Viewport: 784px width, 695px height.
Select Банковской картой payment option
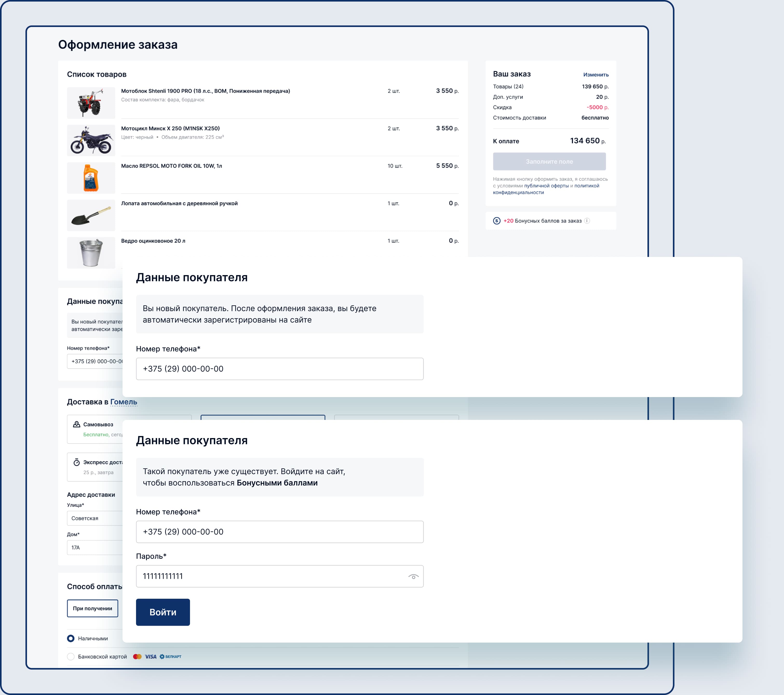pos(71,657)
